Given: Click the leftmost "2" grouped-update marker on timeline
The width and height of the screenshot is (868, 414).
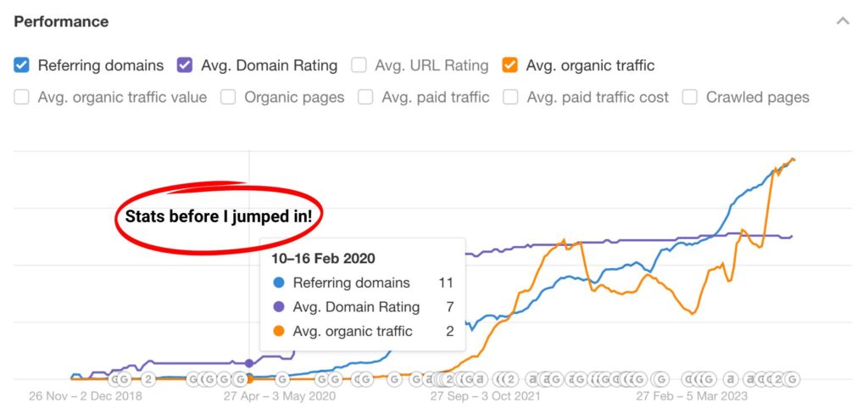Looking at the screenshot, I should (147, 379).
